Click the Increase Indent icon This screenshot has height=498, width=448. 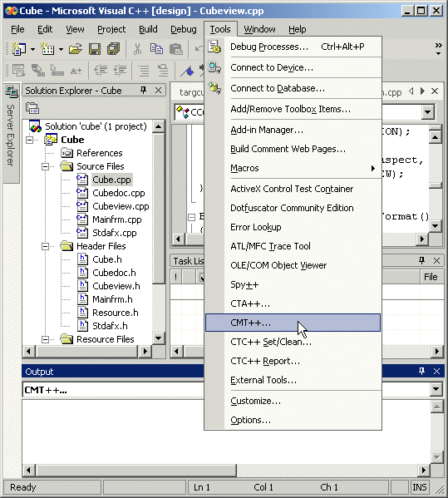(x=120, y=70)
